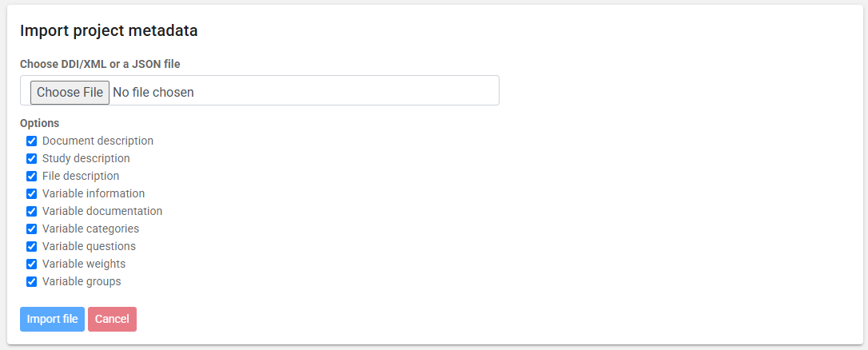
Task: Disable the Variable categories checkbox
Action: tap(32, 229)
